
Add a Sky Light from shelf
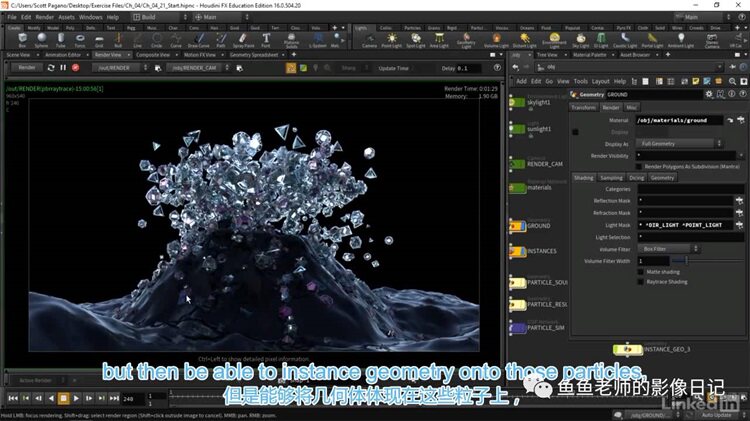[581, 40]
